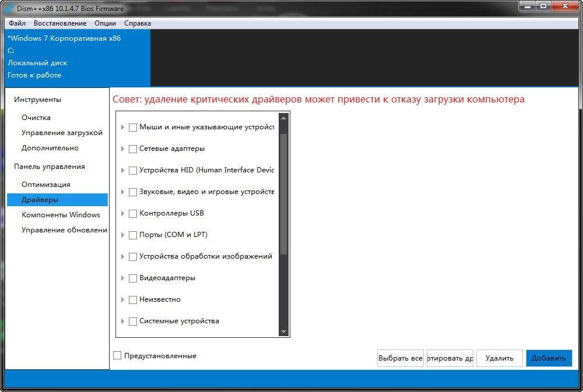Click the Порты (COM и LPT) label
This screenshot has width=583, height=392.
coord(173,235)
